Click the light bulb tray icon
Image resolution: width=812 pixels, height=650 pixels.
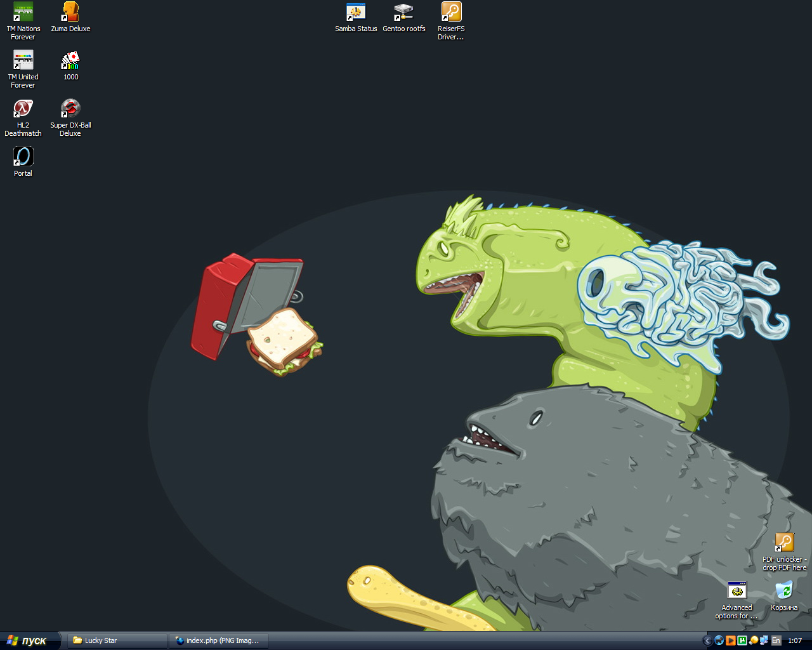[753, 640]
